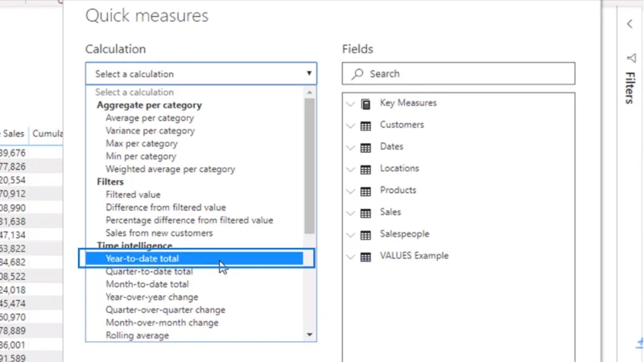Click the VALUES Example table icon
Viewport: 644px width, 362px height.
point(365,257)
